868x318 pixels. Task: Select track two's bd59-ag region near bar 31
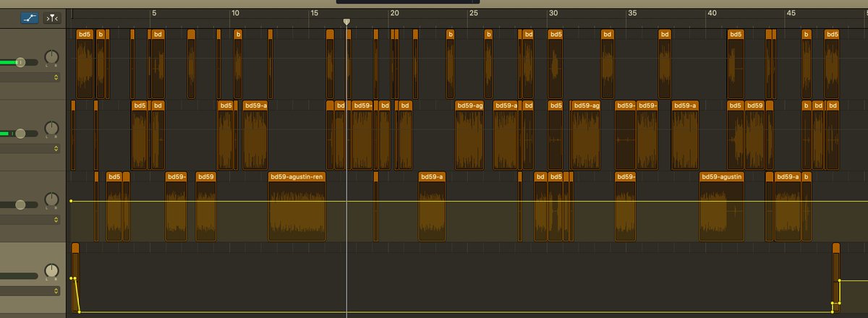(585, 135)
